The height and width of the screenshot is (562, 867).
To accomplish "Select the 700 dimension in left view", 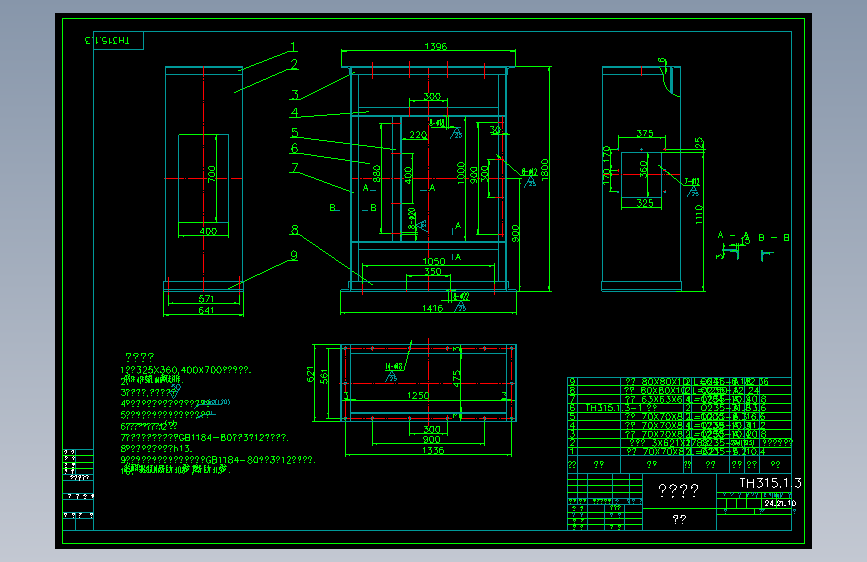I will click(211, 174).
